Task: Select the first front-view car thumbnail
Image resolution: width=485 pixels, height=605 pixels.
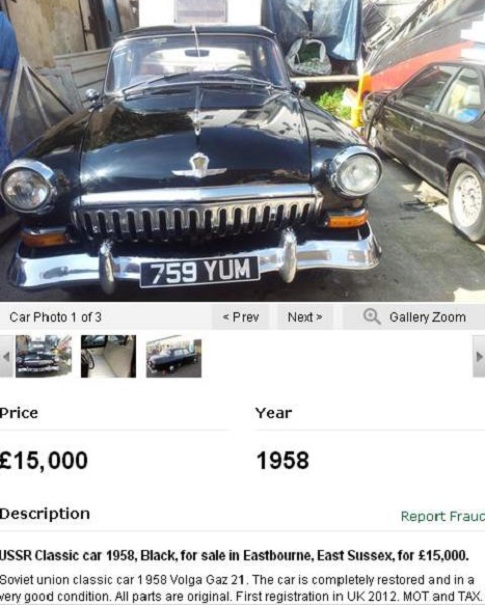Action: pos(44,356)
